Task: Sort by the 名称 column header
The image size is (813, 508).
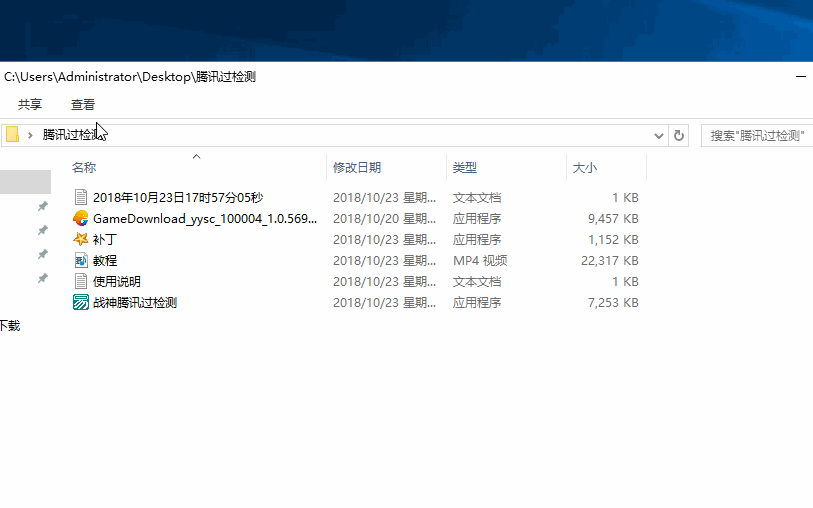Action: click(x=84, y=167)
